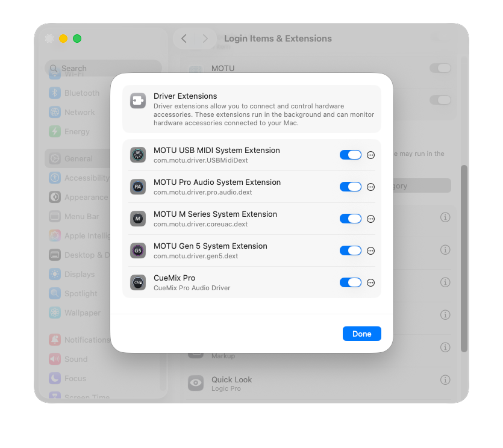Click the info button next to Quick Look
The height and width of the screenshot is (448, 503).
click(x=445, y=380)
